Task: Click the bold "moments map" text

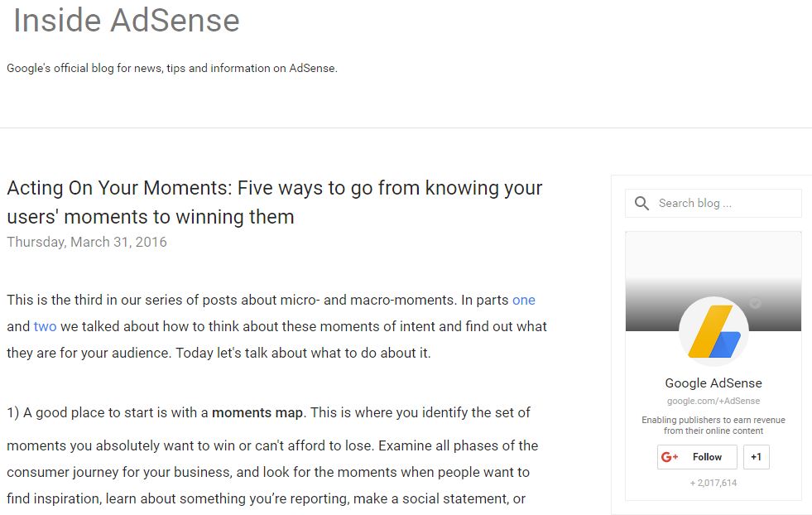Action: click(258, 412)
